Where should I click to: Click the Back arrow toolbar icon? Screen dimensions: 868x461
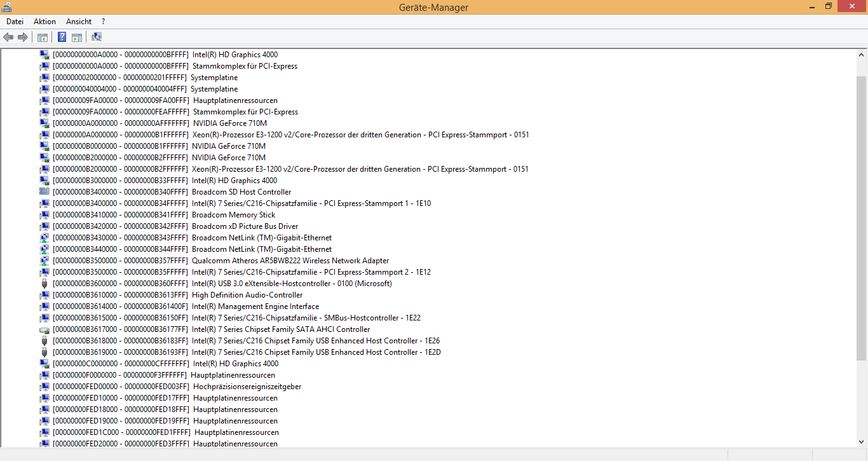tap(8, 38)
